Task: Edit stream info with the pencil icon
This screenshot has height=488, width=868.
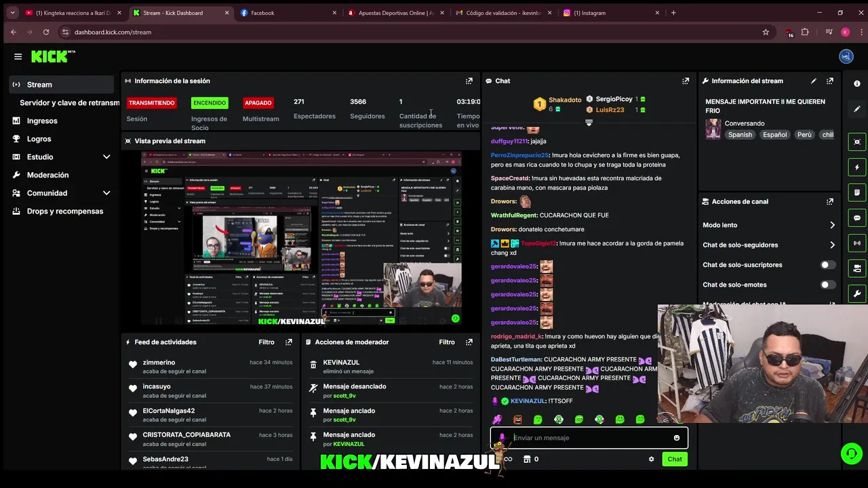Action: 814,81
